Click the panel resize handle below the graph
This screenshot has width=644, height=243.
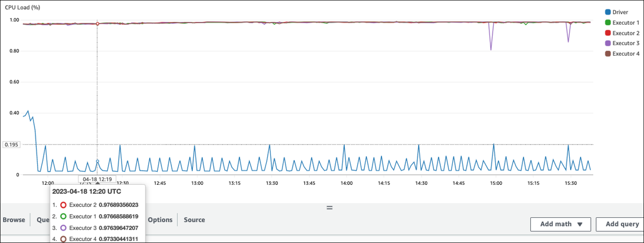[329, 208]
